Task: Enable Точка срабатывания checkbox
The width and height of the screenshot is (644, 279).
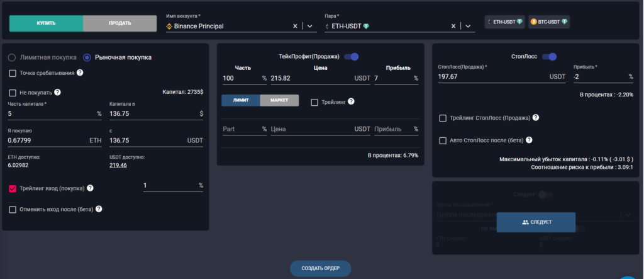Action: [13, 73]
